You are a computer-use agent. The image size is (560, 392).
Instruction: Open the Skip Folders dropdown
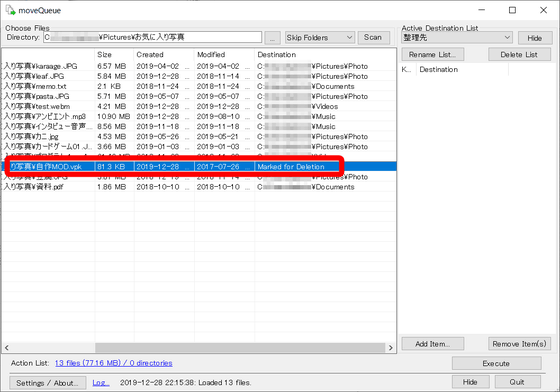(320, 37)
